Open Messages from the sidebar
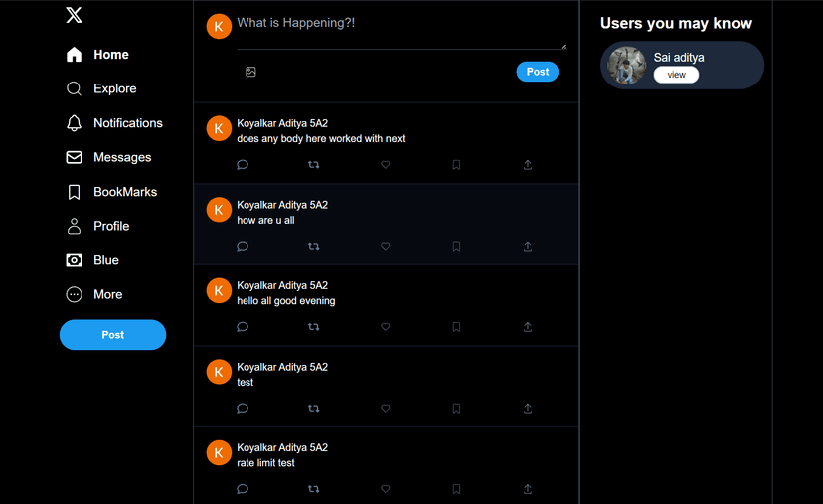Image resolution: width=823 pixels, height=504 pixels. (108, 157)
